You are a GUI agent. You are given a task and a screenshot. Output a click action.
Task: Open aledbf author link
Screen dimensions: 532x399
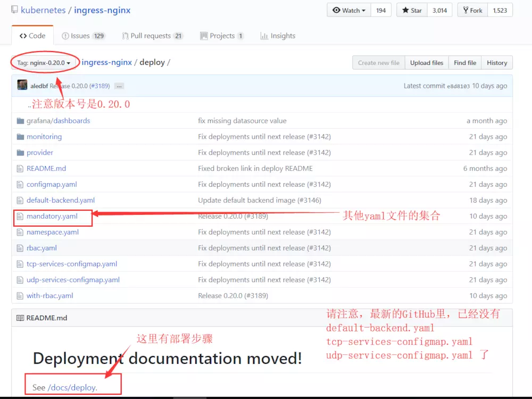coord(39,86)
